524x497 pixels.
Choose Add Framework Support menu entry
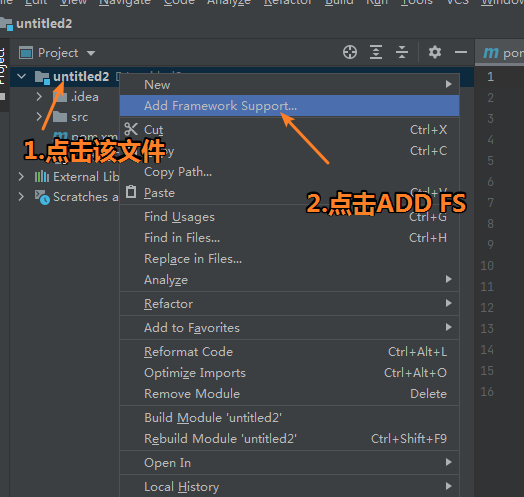[289, 106]
